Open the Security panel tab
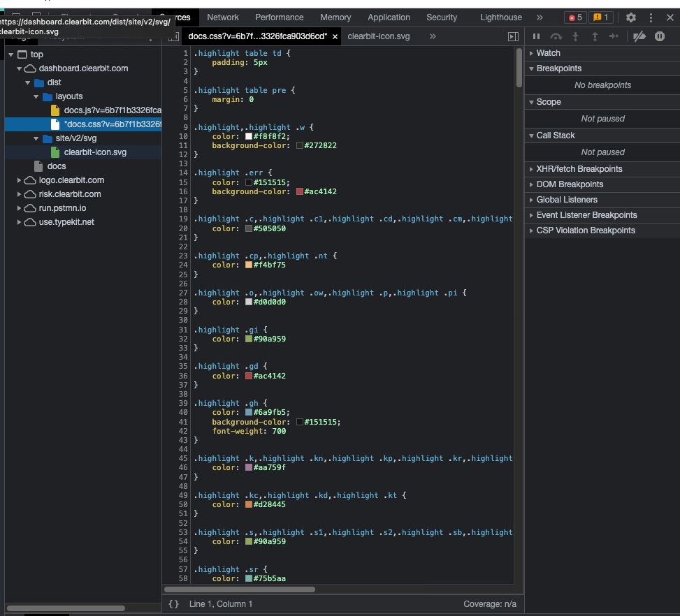The width and height of the screenshot is (680, 616). point(442,17)
